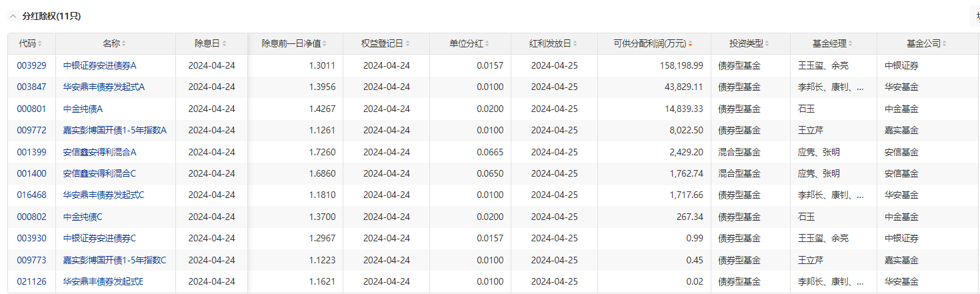Open fund 中银证券安进债券A

99,65
